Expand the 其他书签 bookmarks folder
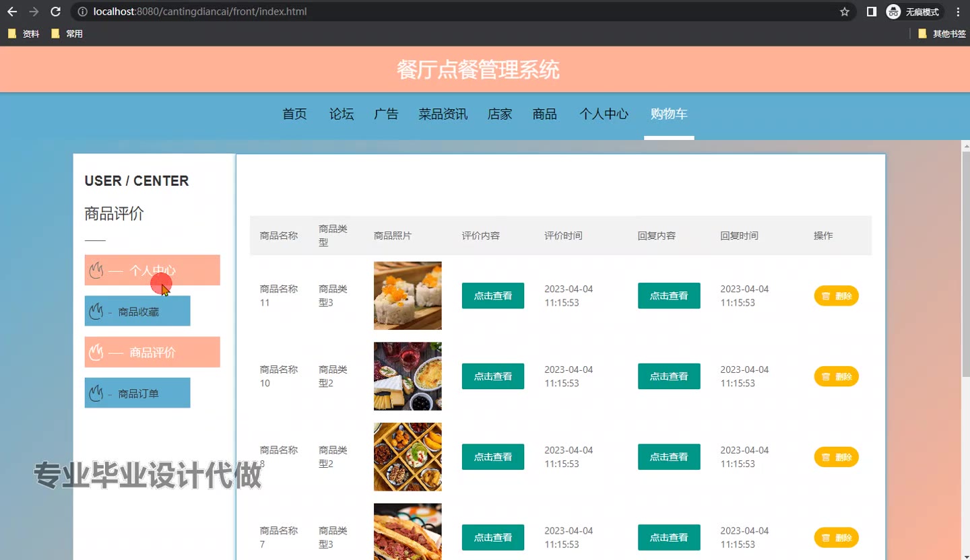 [942, 34]
